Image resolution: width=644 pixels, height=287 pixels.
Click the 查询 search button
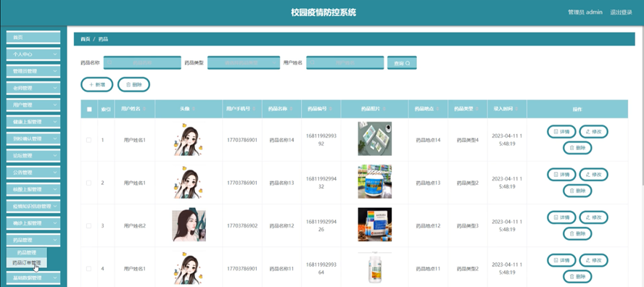[402, 63]
